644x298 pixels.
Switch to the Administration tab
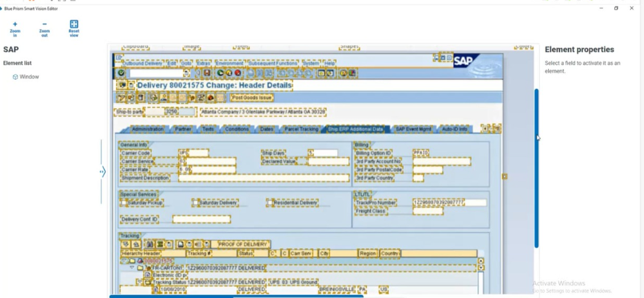(148, 129)
